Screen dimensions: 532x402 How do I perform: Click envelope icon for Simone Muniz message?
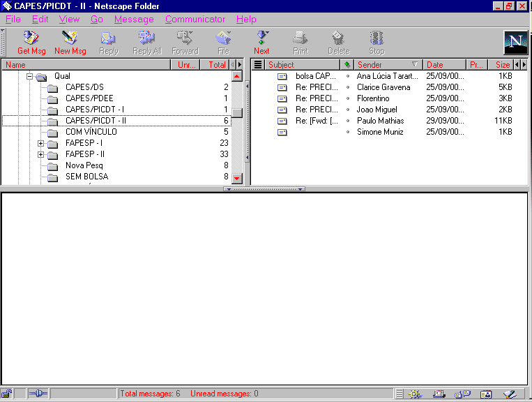[282, 132]
